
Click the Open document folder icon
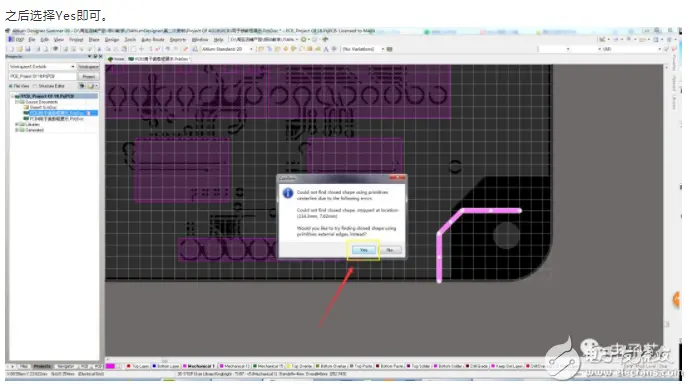pyautogui.click(x=19, y=49)
